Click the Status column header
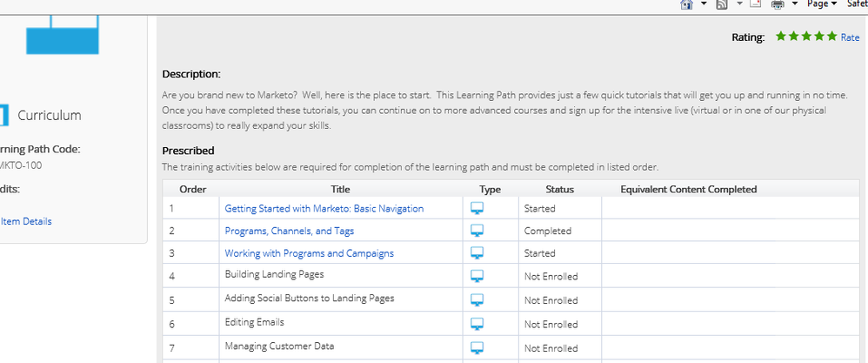The image size is (868, 363). pyautogui.click(x=559, y=189)
